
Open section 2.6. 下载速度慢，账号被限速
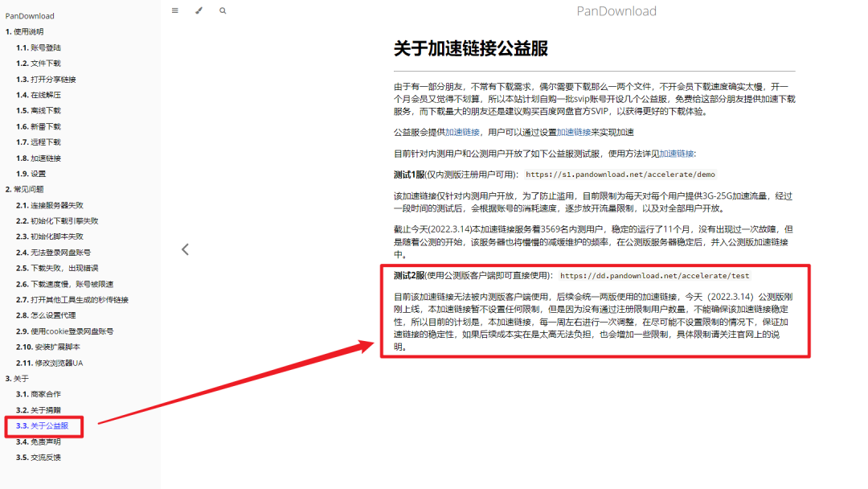pyautogui.click(x=65, y=284)
